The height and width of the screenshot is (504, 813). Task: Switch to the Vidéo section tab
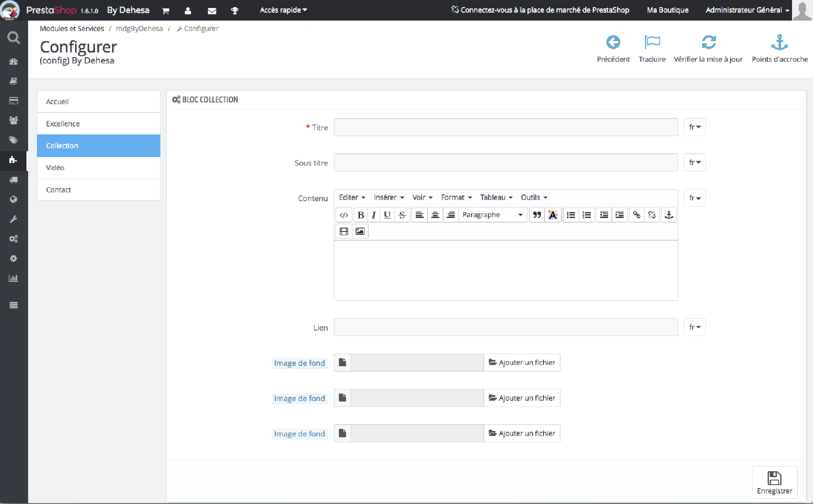(x=98, y=168)
